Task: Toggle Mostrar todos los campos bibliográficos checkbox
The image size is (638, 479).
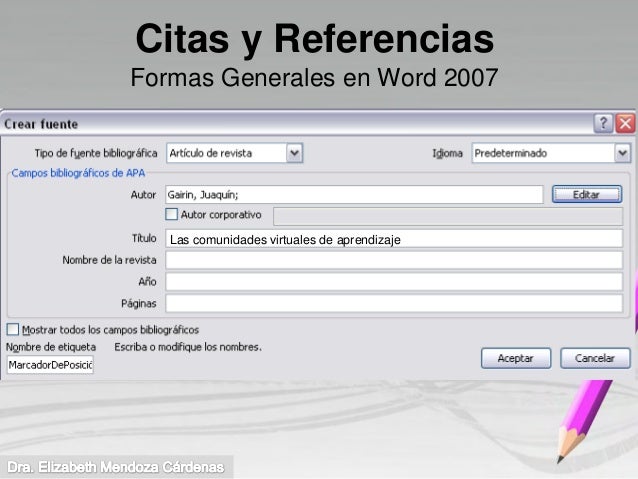Action: click(x=13, y=329)
